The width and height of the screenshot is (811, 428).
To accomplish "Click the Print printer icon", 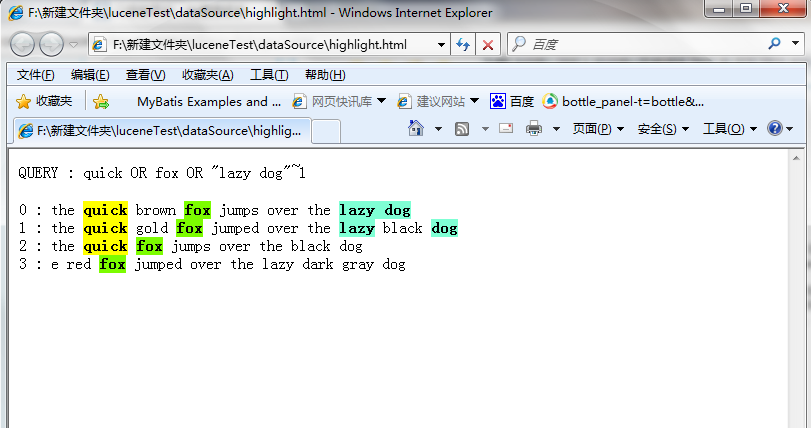I will click(534, 128).
